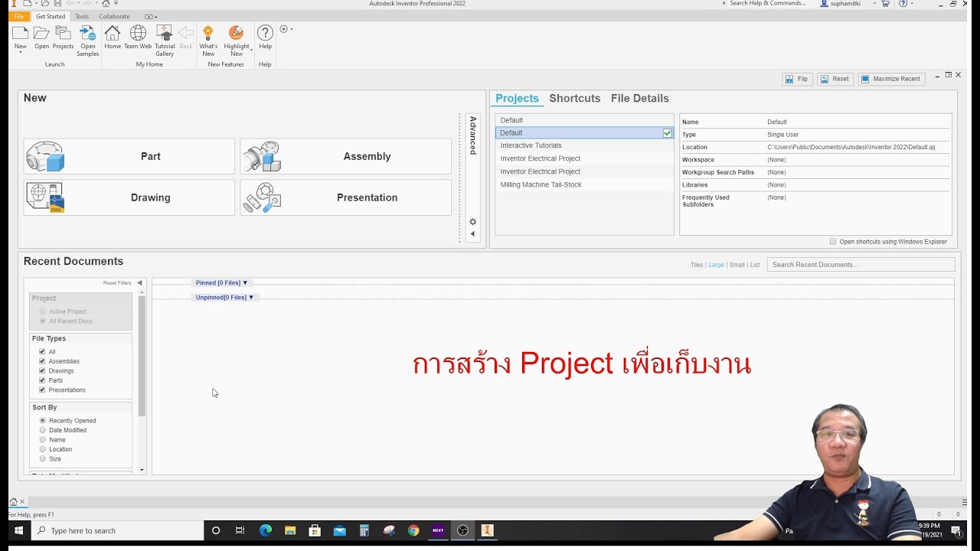Toggle the Parts file type checkbox

click(42, 380)
